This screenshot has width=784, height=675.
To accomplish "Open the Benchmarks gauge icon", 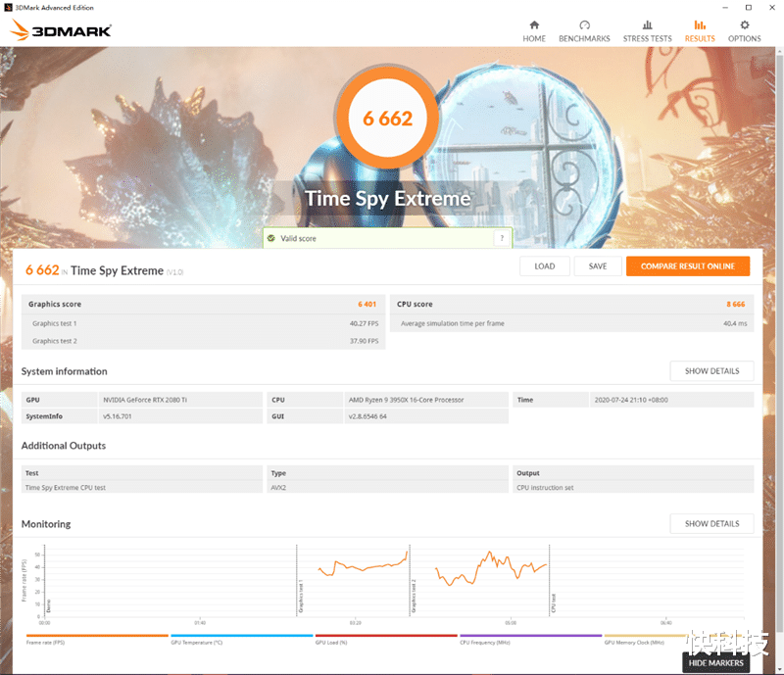I will point(584,25).
